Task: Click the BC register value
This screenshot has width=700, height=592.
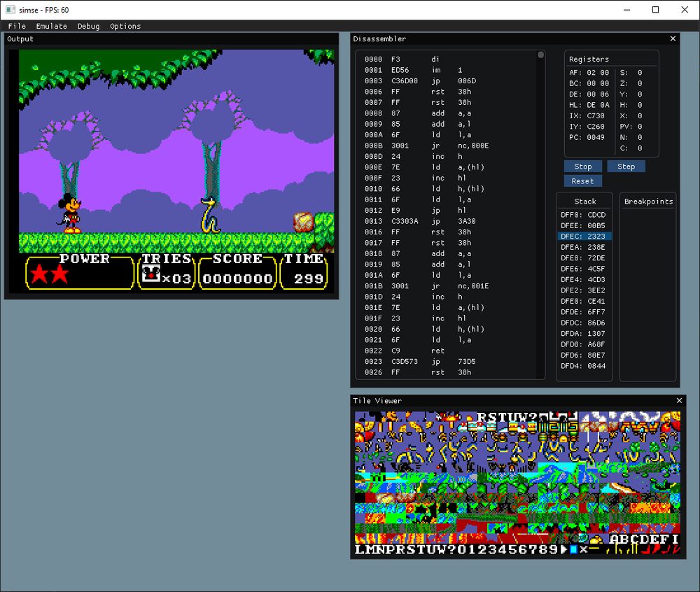Action: [x=598, y=83]
